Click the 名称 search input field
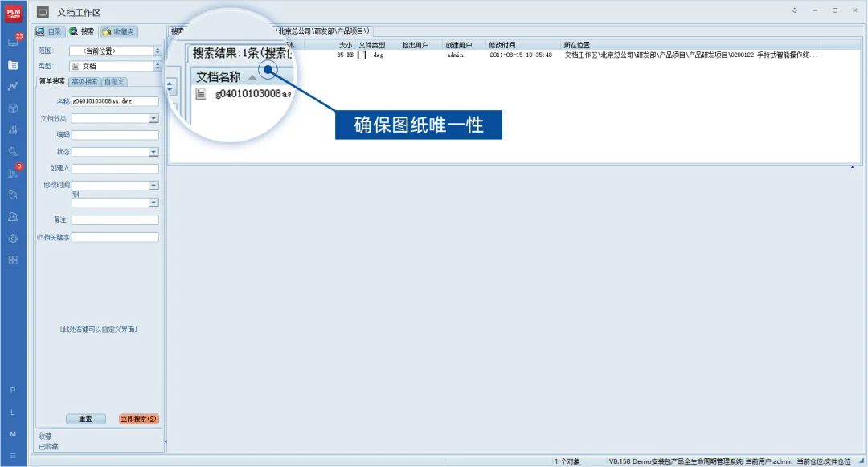 (115, 101)
